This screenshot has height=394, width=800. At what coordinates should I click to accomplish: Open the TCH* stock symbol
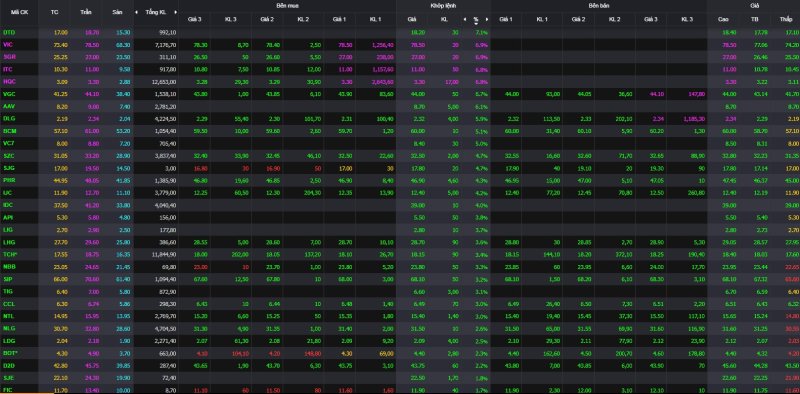pos(9,254)
